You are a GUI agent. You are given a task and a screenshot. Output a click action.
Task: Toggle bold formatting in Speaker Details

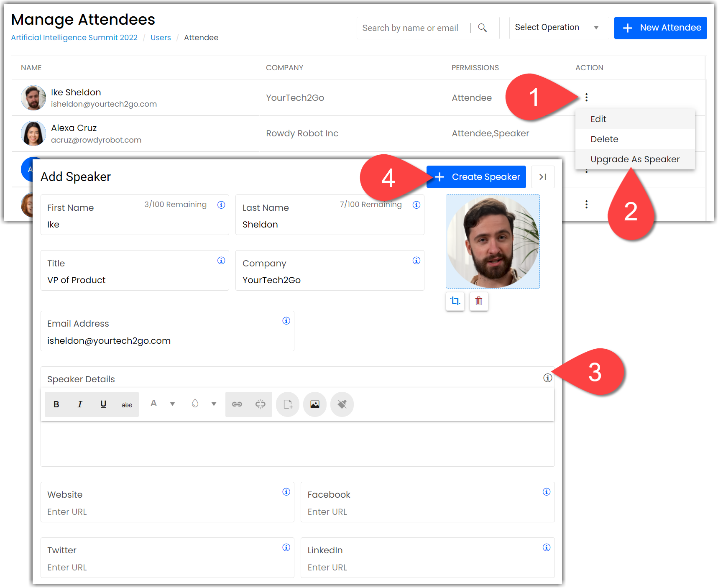pos(56,404)
